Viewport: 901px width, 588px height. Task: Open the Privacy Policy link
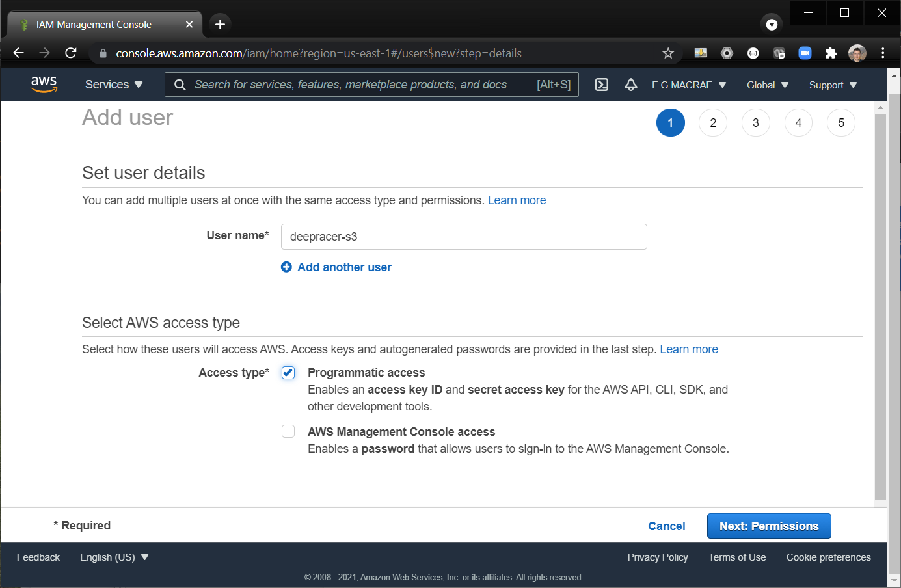coord(658,557)
